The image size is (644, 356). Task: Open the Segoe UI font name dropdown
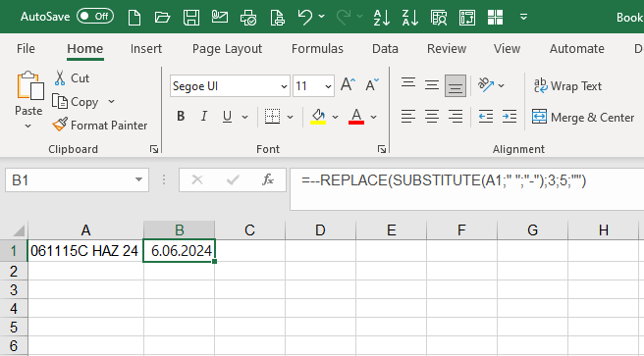(284, 86)
